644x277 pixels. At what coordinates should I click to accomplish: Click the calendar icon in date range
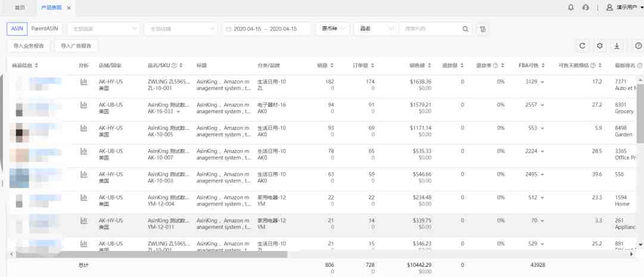click(228, 29)
